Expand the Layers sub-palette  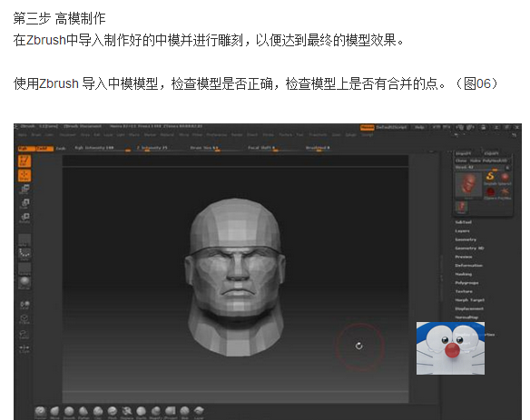(x=462, y=231)
